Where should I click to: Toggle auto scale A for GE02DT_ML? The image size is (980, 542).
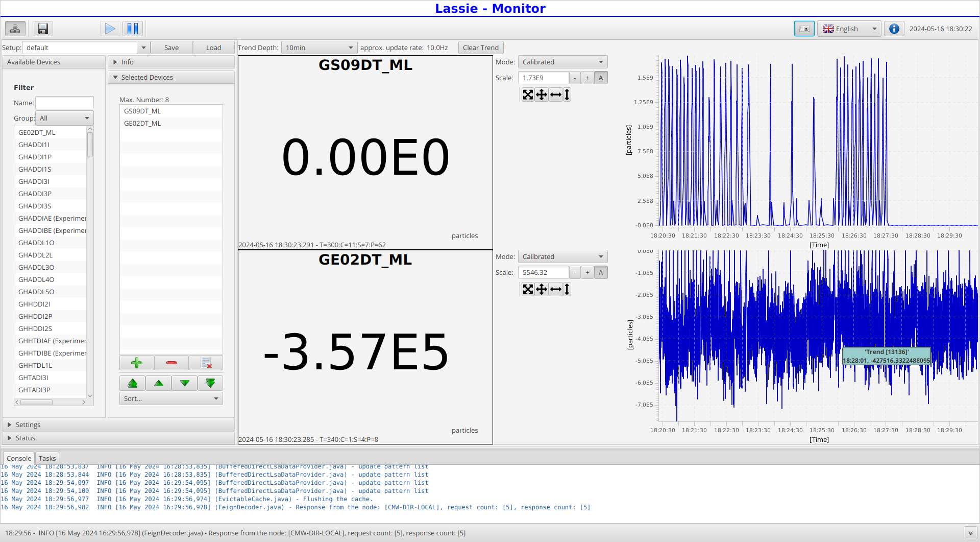[601, 272]
